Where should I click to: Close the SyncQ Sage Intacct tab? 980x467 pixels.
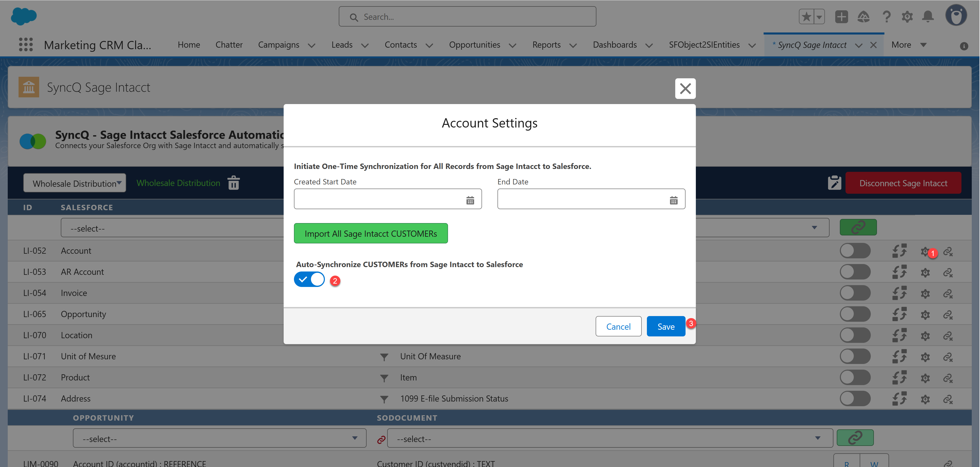coord(873,45)
